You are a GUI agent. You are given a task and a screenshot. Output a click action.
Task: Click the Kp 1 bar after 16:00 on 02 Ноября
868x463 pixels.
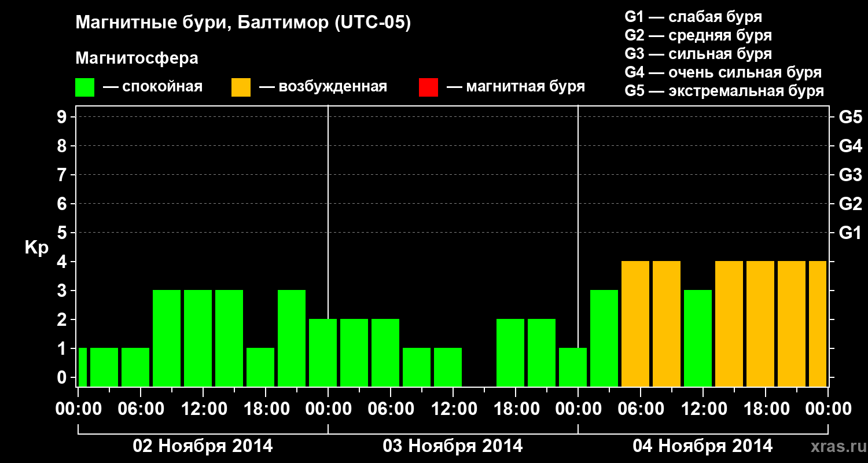pyautogui.click(x=260, y=367)
